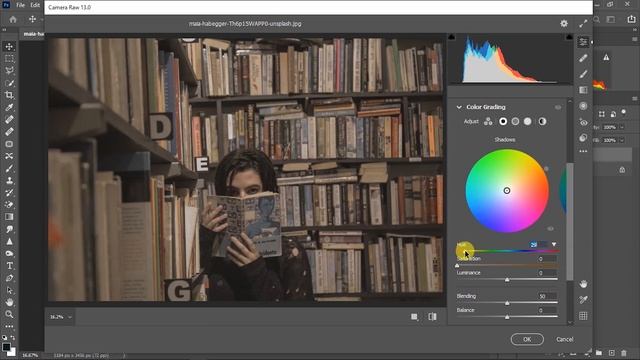Select the Radial Filter tool
Screen dimensions: 640x360
583,106
